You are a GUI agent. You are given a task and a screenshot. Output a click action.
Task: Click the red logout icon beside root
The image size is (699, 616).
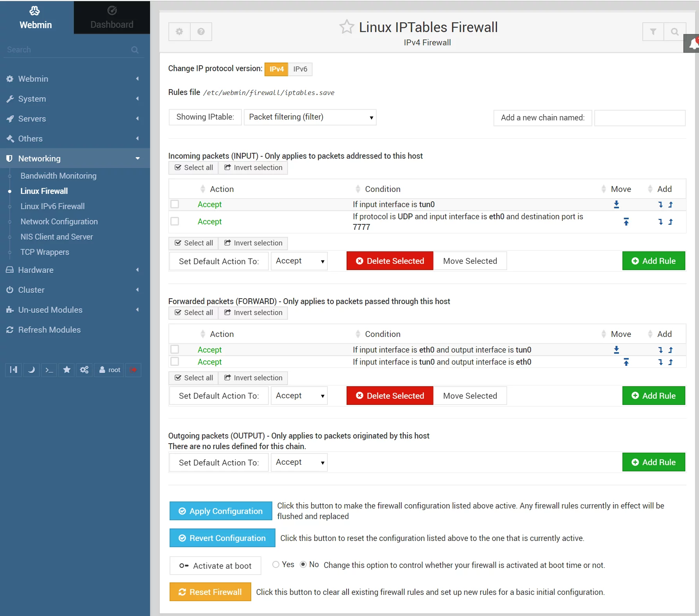pyautogui.click(x=133, y=370)
